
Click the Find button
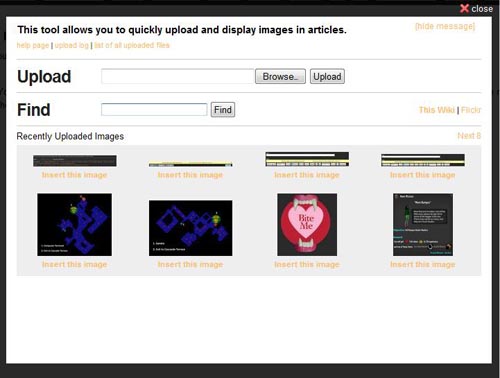pyautogui.click(x=223, y=110)
